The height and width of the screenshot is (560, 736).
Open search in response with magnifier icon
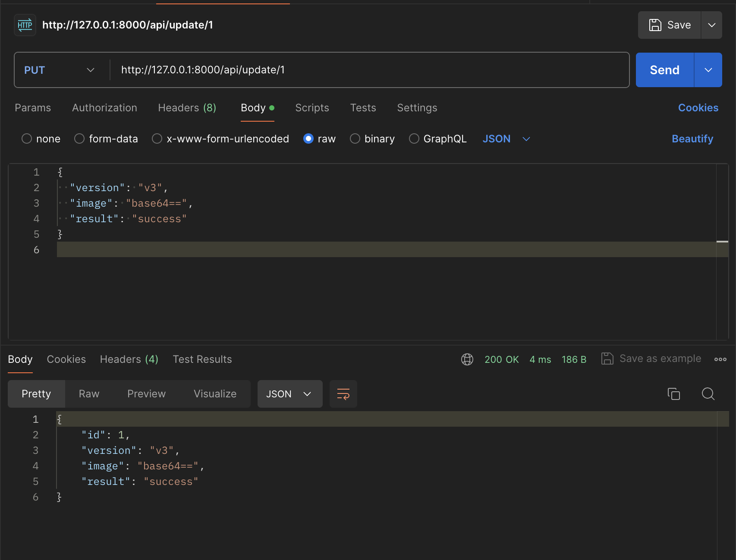[x=708, y=394]
